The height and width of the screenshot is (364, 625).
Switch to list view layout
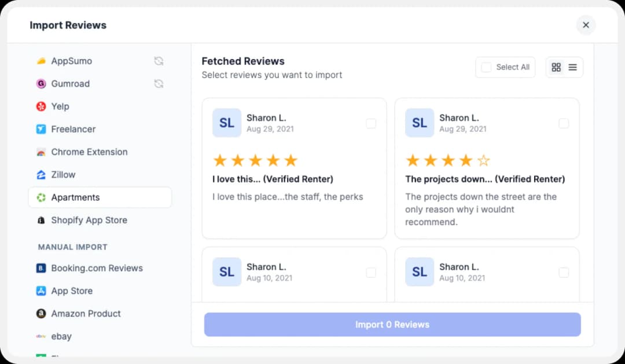(x=572, y=67)
